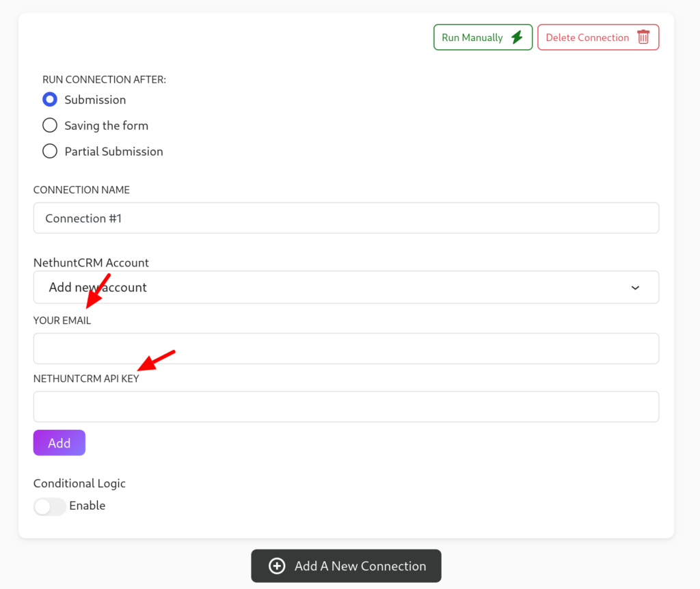Screen dimensions: 700x589
Task: Click the purple Add button
Action: click(x=59, y=443)
